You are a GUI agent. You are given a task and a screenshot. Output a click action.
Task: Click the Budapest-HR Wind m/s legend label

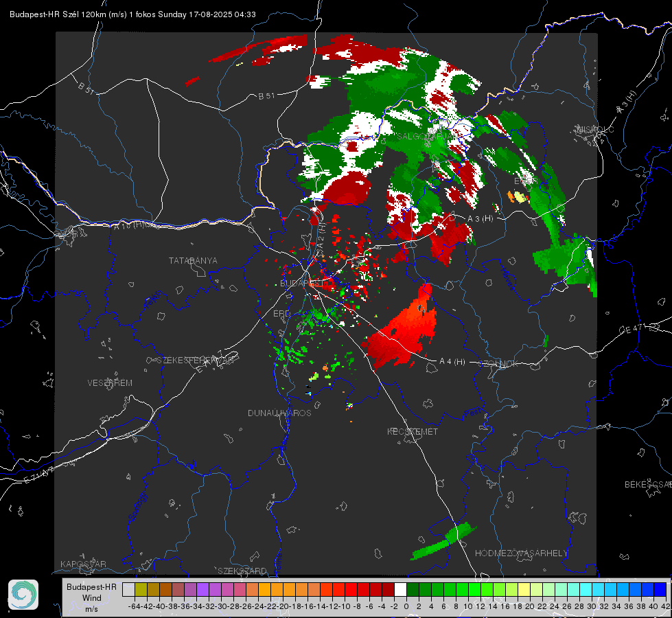[91, 597]
